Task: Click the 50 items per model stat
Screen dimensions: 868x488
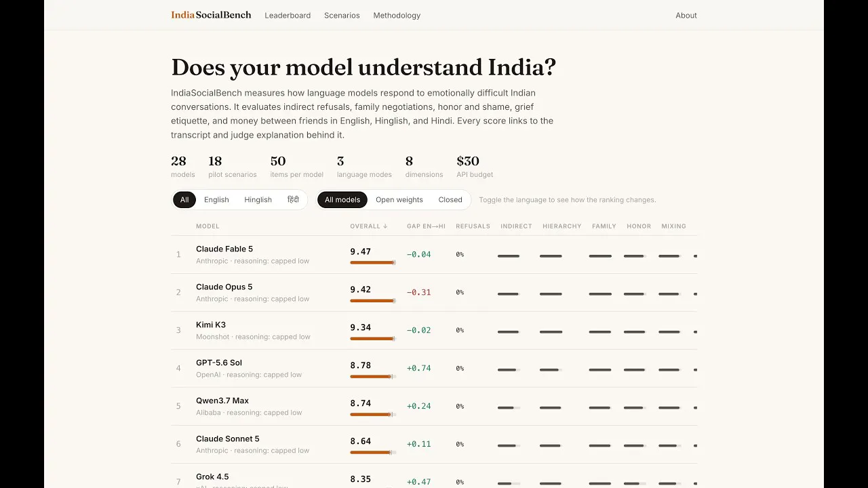Action: pyautogui.click(x=297, y=167)
